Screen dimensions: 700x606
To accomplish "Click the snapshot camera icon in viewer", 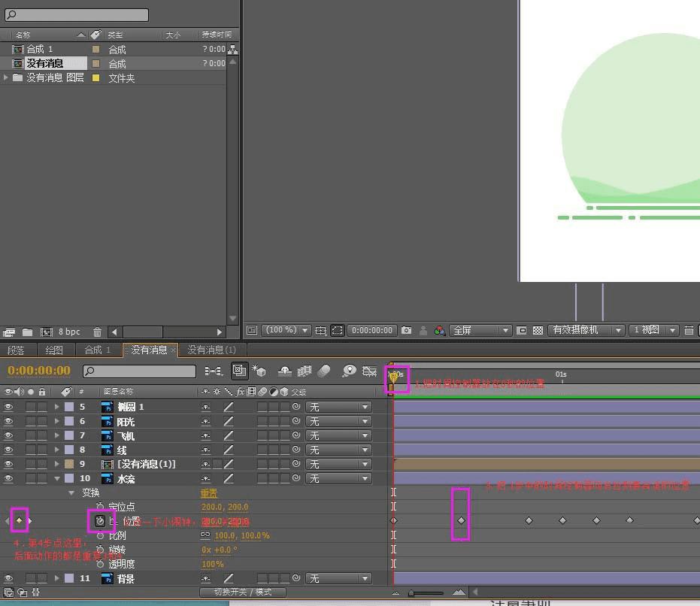I will 407,330.
